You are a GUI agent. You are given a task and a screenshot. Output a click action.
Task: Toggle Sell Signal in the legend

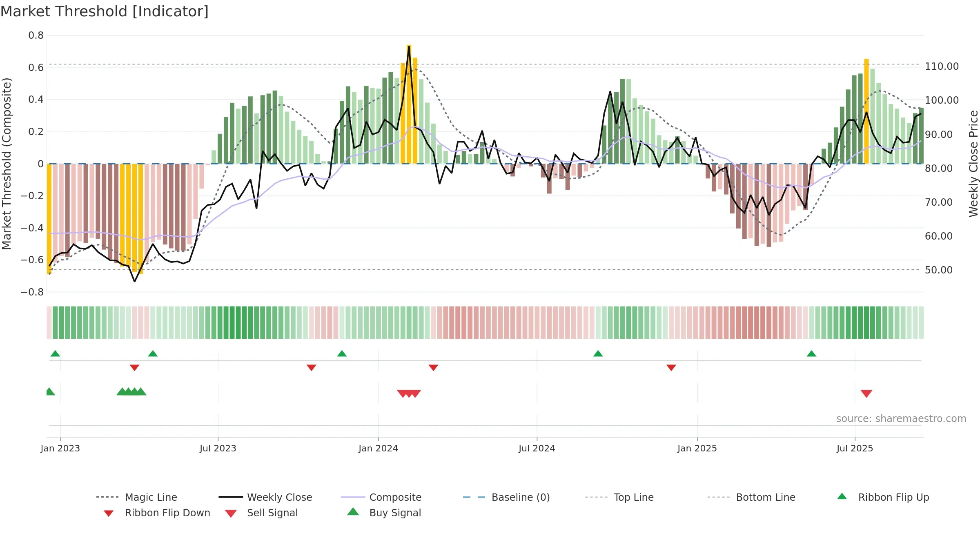(261, 513)
